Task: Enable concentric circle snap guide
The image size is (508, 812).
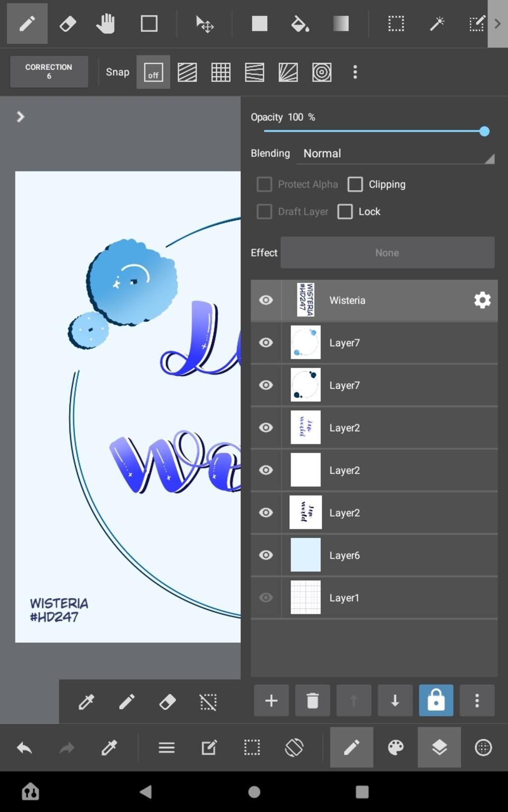Action: tap(322, 72)
